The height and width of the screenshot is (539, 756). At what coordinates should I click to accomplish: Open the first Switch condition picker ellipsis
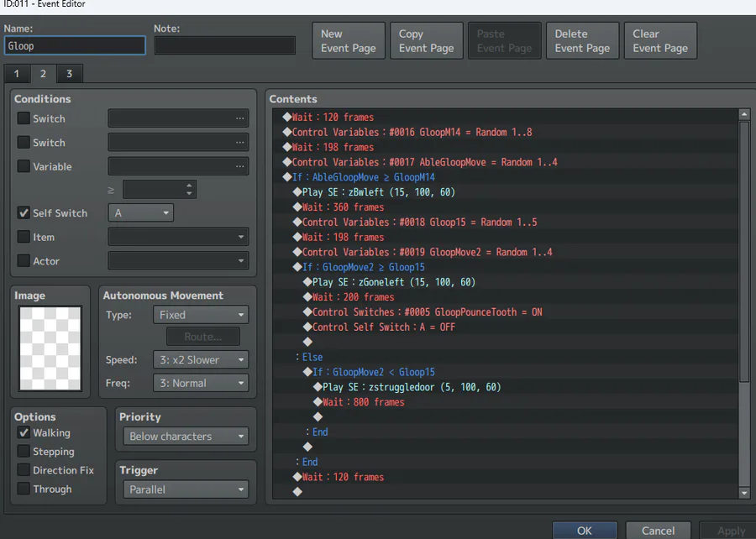239,118
